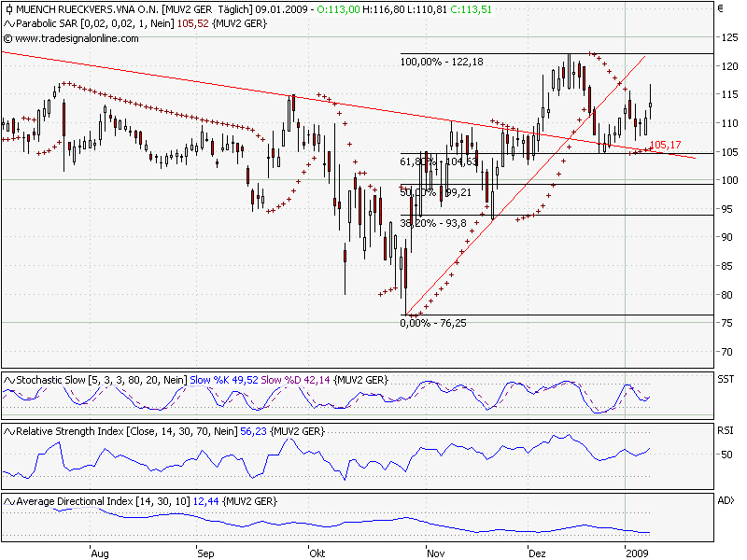This screenshot has height=560, width=747.
Task: Select the Parabolic SAR [0,02, 0,02, 1, Nein] label
Action: [95, 23]
